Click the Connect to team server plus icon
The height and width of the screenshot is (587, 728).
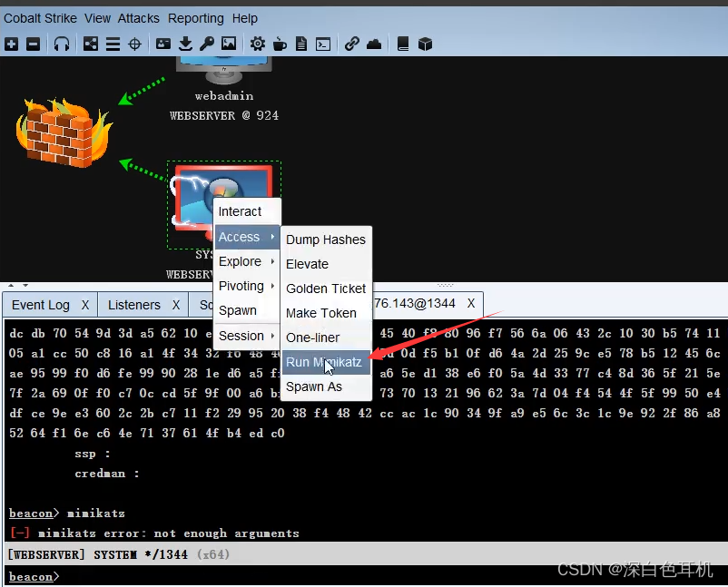pyautogui.click(x=12, y=44)
